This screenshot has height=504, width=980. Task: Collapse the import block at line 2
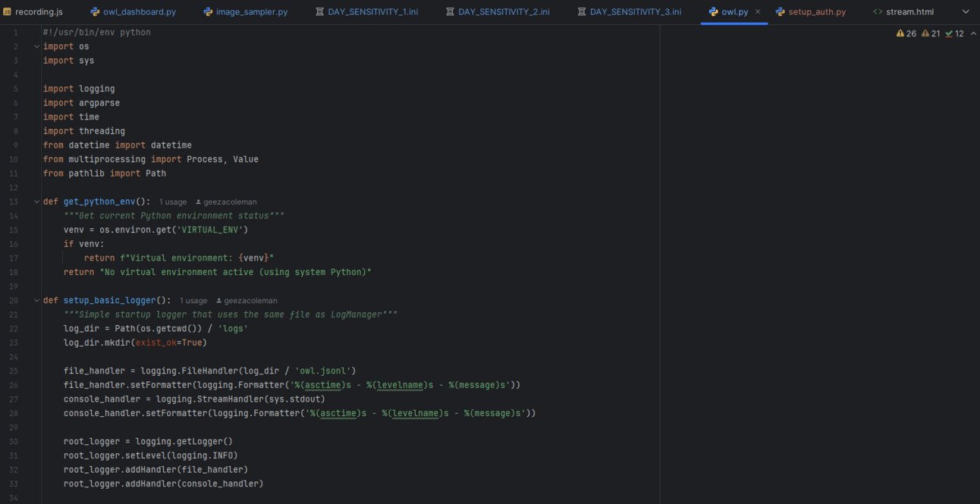click(36, 47)
